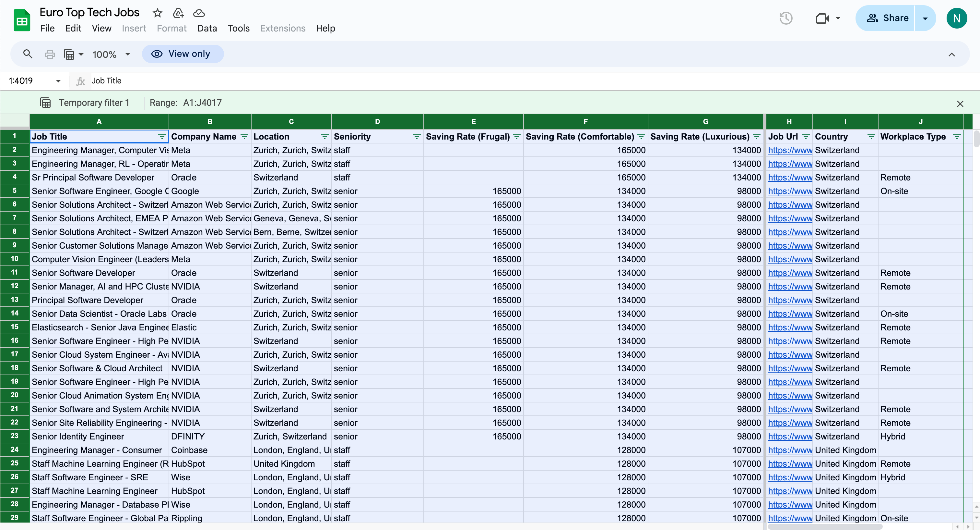
Task: Toggle filter on Country column
Action: 871,137
